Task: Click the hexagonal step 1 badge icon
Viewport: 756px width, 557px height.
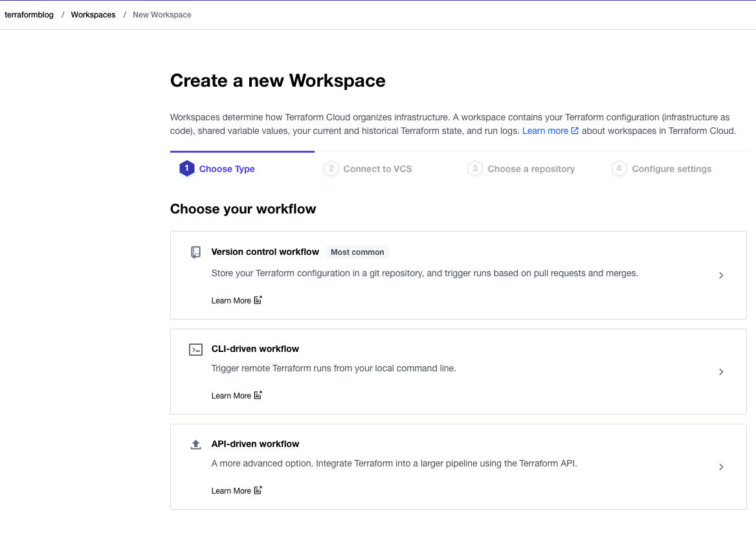Action: pos(186,168)
